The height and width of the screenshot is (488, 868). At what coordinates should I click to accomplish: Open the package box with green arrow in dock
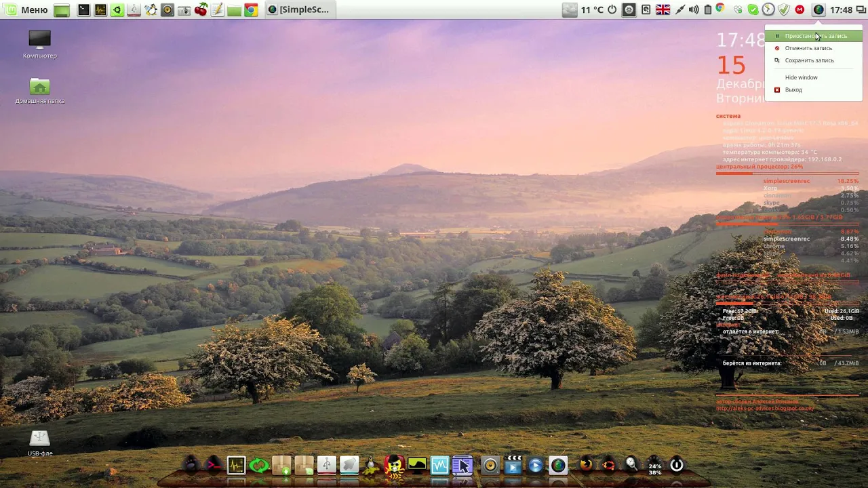point(281,465)
